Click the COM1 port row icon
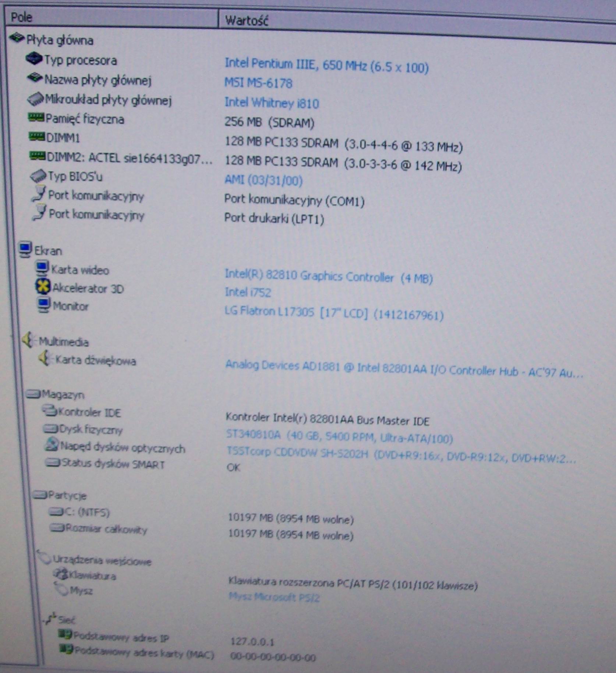 (39, 194)
